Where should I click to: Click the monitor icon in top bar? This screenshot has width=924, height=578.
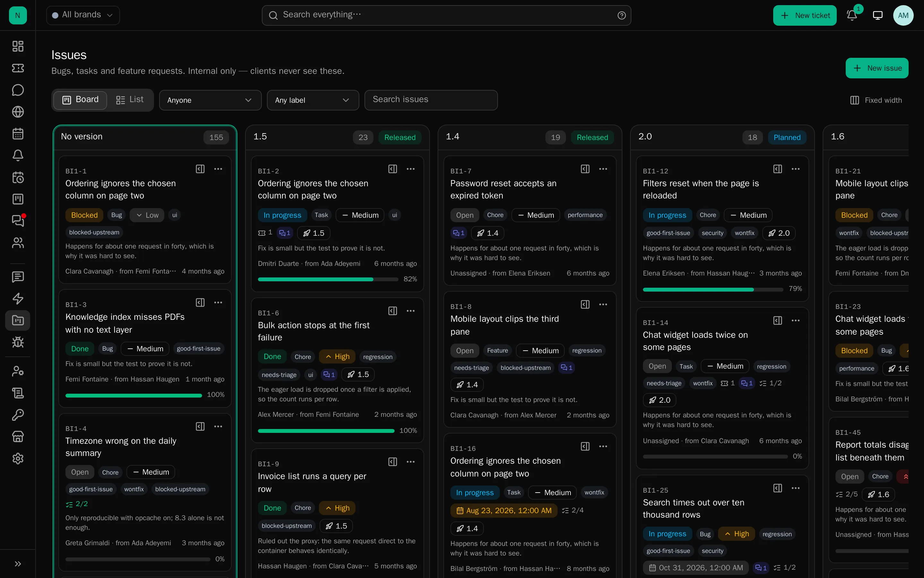[877, 15]
